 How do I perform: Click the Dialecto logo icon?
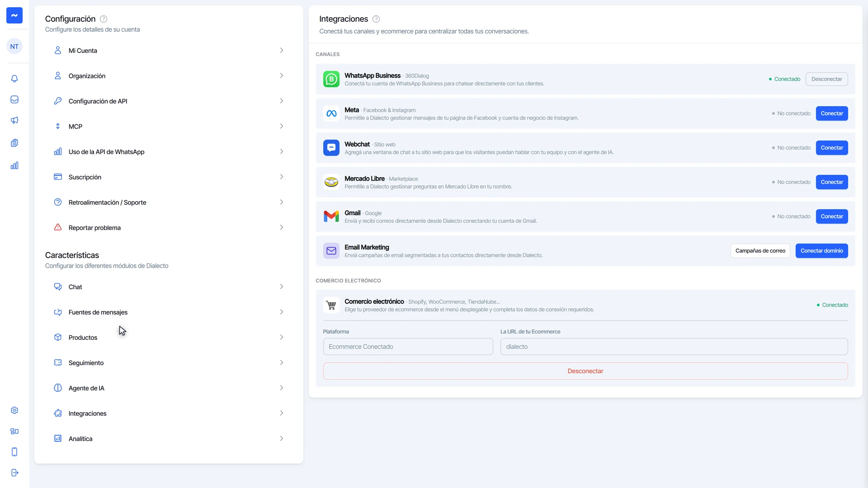[14, 15]
